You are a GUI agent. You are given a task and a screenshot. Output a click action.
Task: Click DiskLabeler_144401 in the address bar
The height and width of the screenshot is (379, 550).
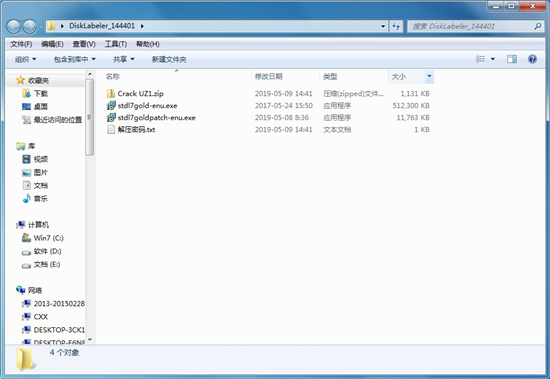click(102, 26)
